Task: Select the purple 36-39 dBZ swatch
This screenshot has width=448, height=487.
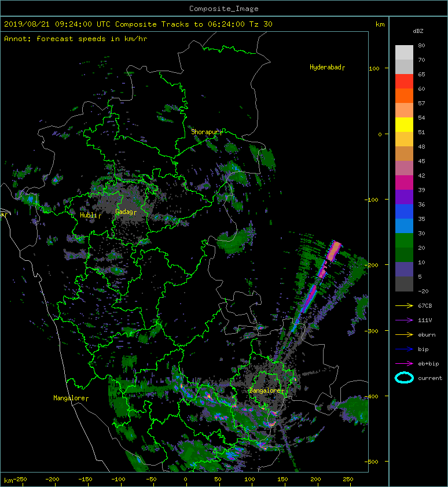Action: pos(404,197)
